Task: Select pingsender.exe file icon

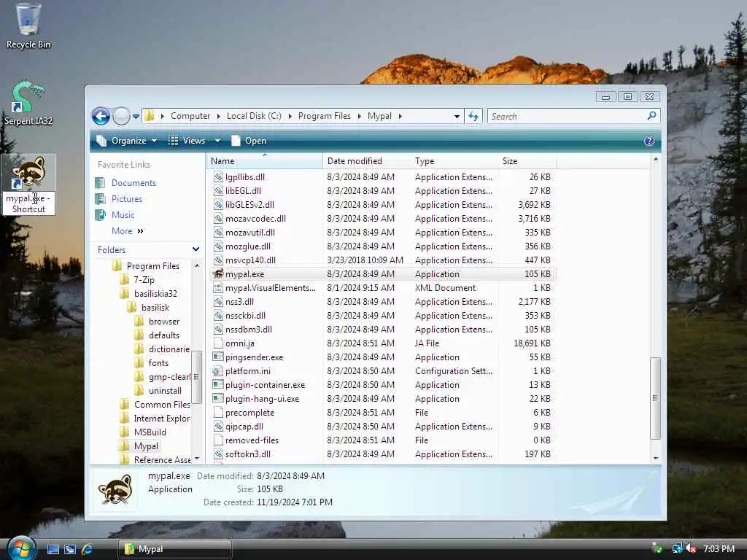Action: [x=217, y=357]
